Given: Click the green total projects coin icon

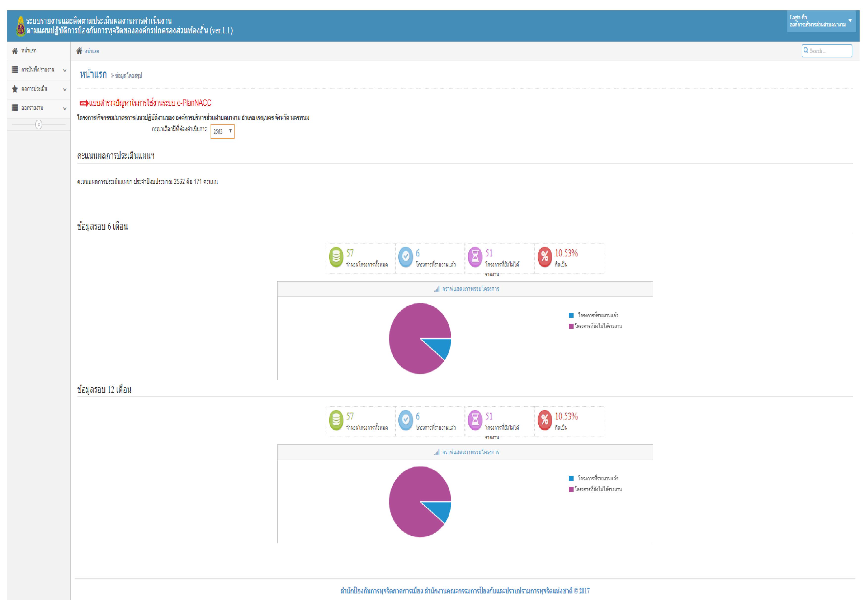Looking at the screenshot, I should [336, 257].
